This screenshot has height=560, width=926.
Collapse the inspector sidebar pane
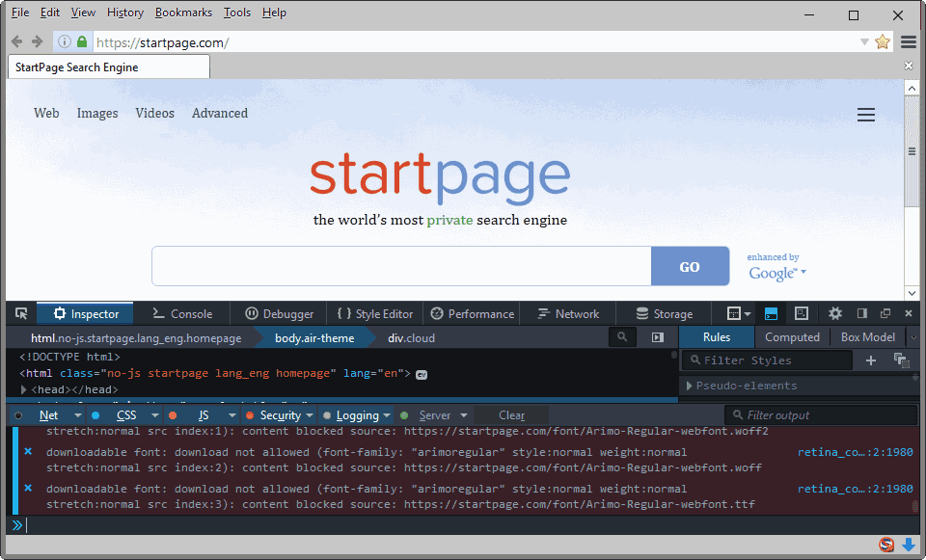coord(657,337)
